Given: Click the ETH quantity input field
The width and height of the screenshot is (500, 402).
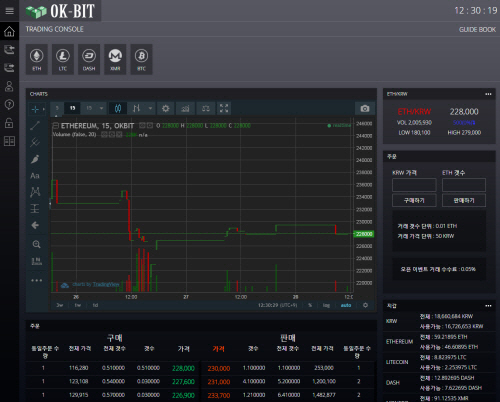Looking at the screenshot, I should click(x=464, y=185).
